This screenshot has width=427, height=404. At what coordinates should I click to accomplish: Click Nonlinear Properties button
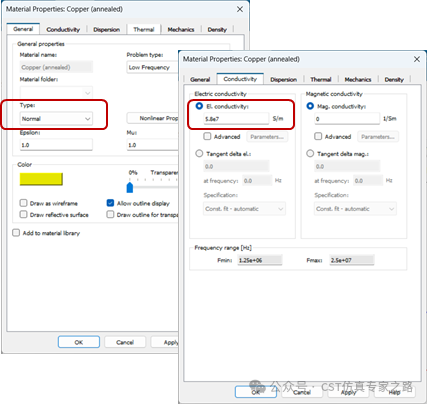click(153, 118)
